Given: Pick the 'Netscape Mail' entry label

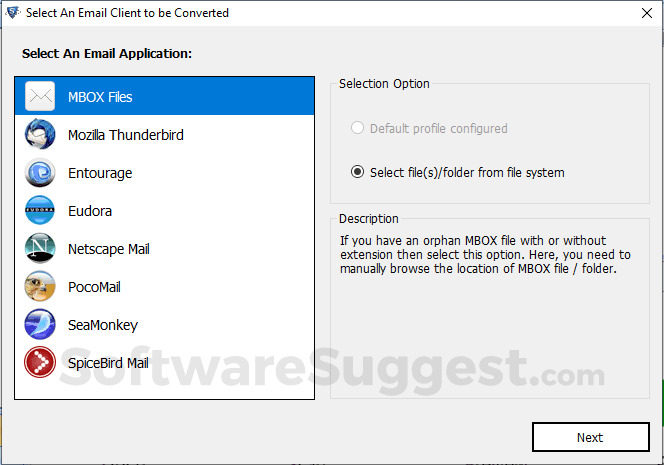Looking at the screenshot, I should (x=109, y=249).
